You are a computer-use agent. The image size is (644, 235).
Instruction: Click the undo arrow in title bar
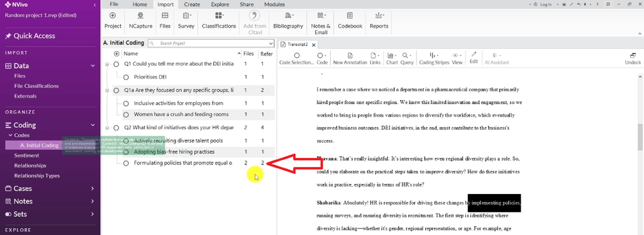(579, 4)
